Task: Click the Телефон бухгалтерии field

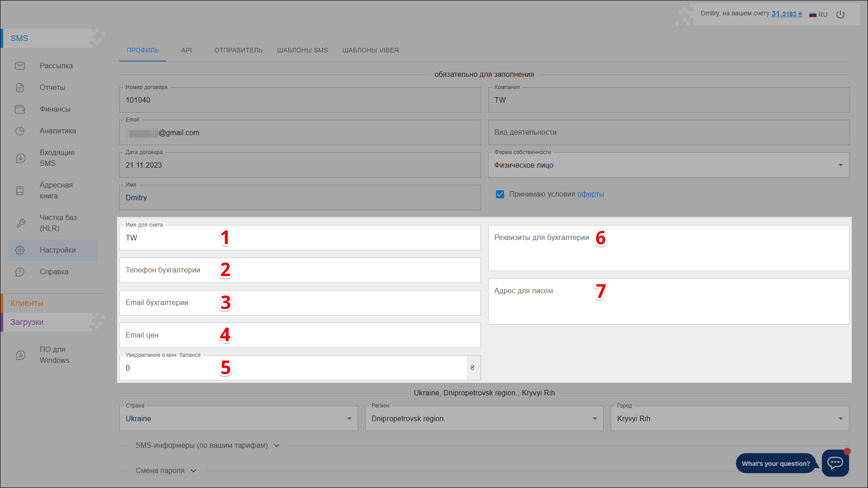Action: (299, 270)
